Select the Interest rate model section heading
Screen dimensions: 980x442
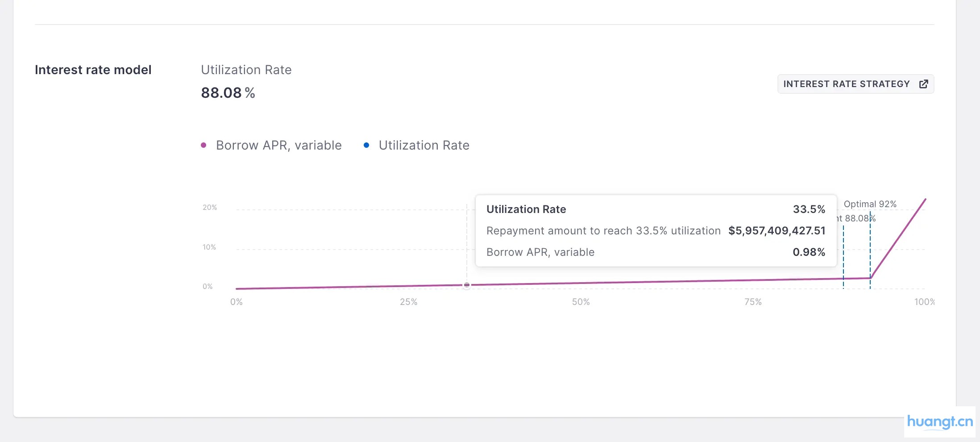tap(93, 70)
